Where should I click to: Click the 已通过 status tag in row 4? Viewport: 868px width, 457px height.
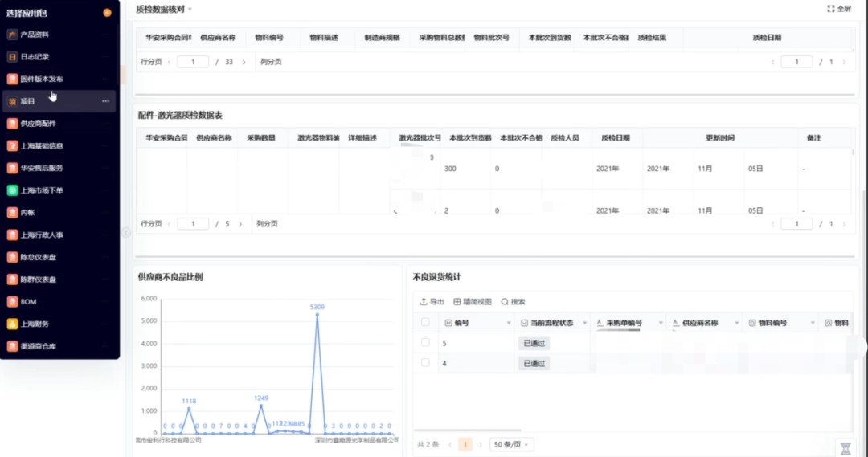[534, 364]
